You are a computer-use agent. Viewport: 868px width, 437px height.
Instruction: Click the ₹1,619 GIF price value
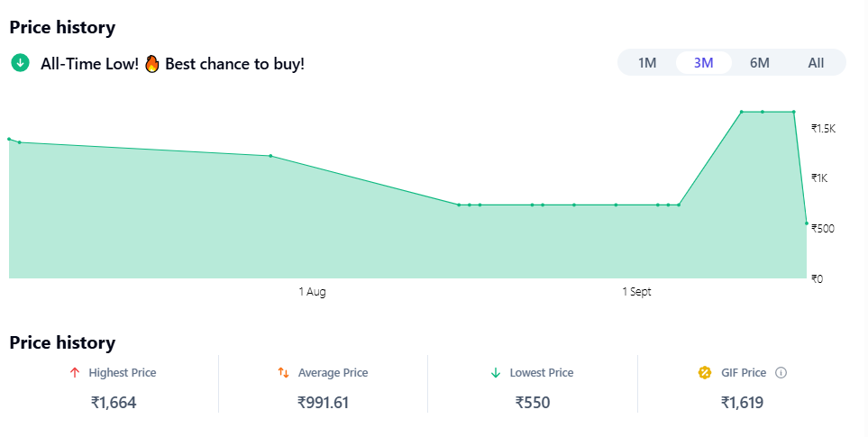coord(742,403)
